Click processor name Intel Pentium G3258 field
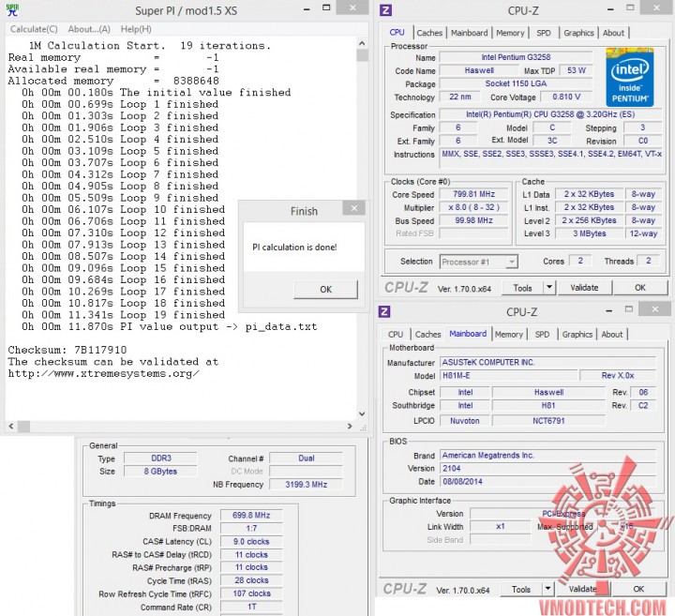This screenshot has height=616, width=675. [x=516, y=57]
